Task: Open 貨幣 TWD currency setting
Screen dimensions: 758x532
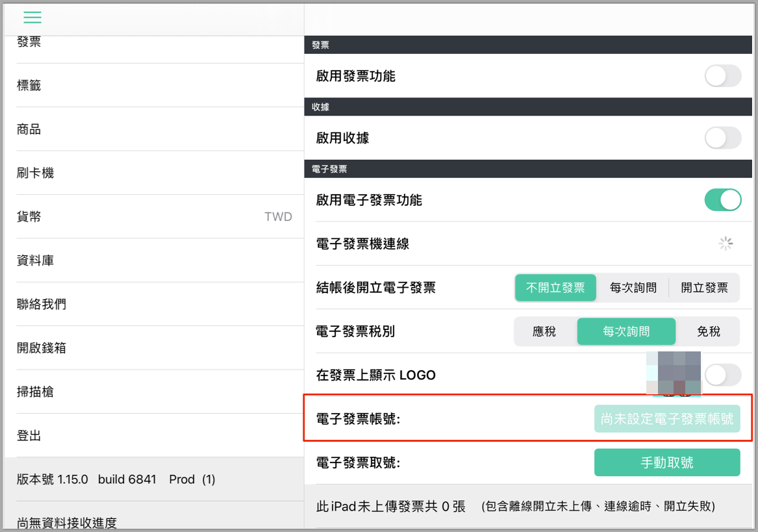Action: (155, 217)
